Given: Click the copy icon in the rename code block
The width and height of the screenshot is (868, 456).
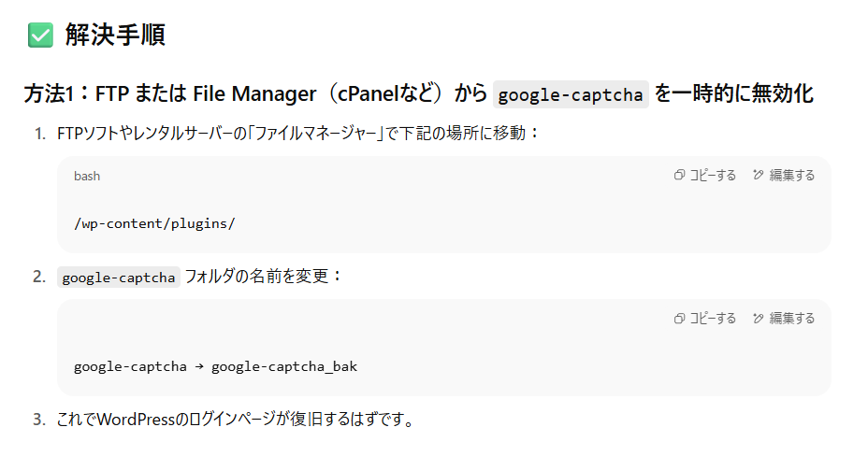Looking at the screenshot, I should coord(679,319).
